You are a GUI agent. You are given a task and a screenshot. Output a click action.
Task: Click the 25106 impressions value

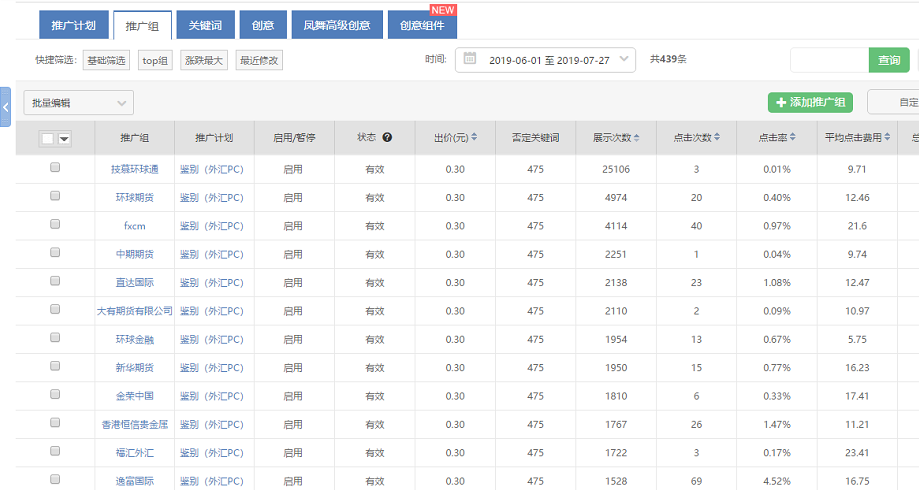[x=616, y=169]
